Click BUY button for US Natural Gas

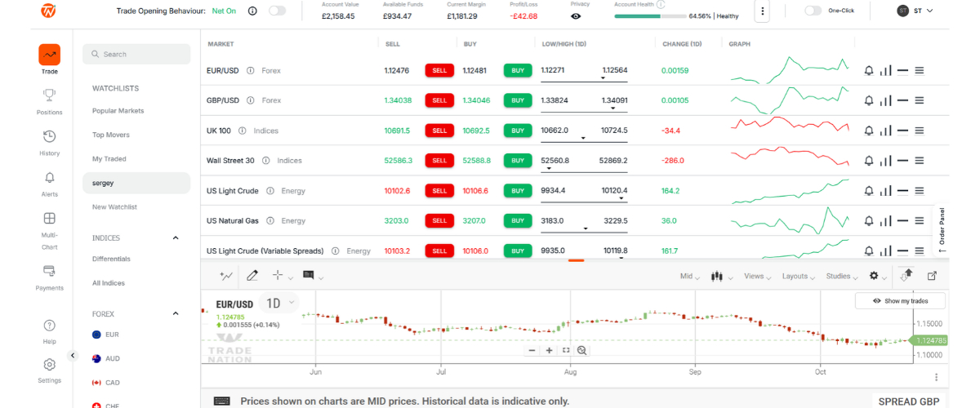(x=518, y=221)
